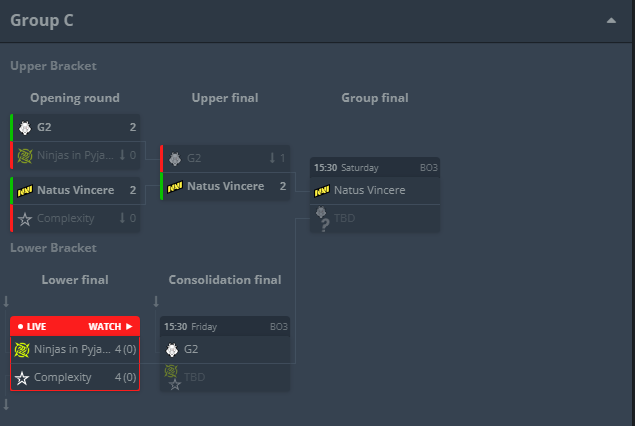Click the down arrow above Consolidation final

[x=156, y=301]
